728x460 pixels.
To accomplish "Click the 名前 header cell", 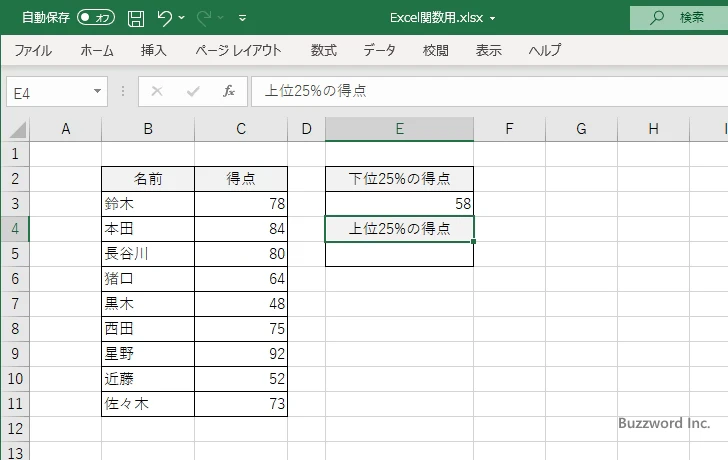I will 148,179.
